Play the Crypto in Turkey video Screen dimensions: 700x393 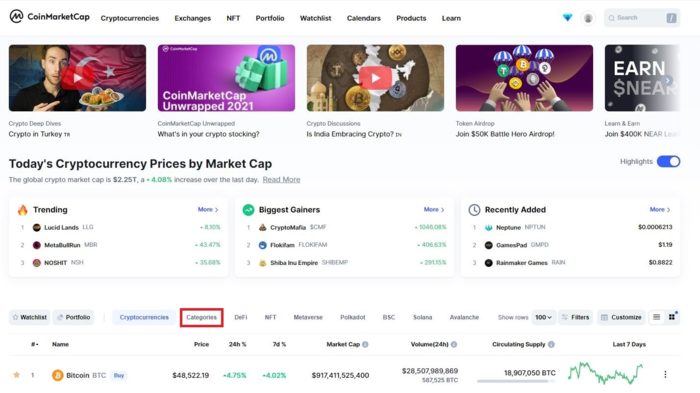[78, 78]
